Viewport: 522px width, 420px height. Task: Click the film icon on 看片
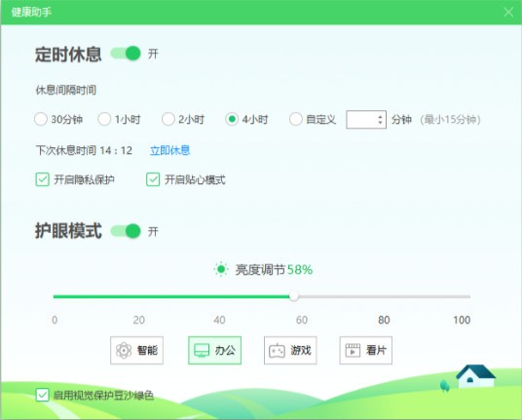click(353, 351)
